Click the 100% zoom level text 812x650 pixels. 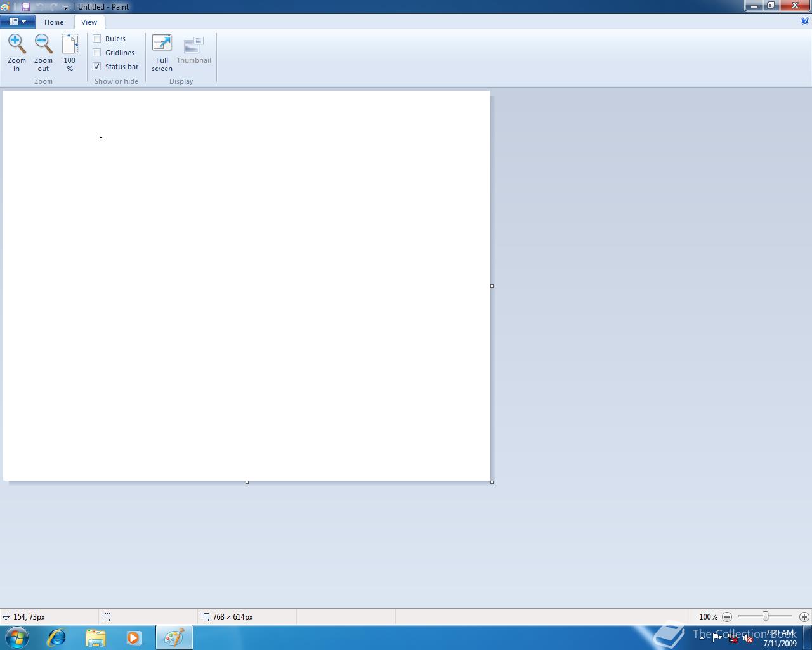pyautogui.click(x=708, y=617)
